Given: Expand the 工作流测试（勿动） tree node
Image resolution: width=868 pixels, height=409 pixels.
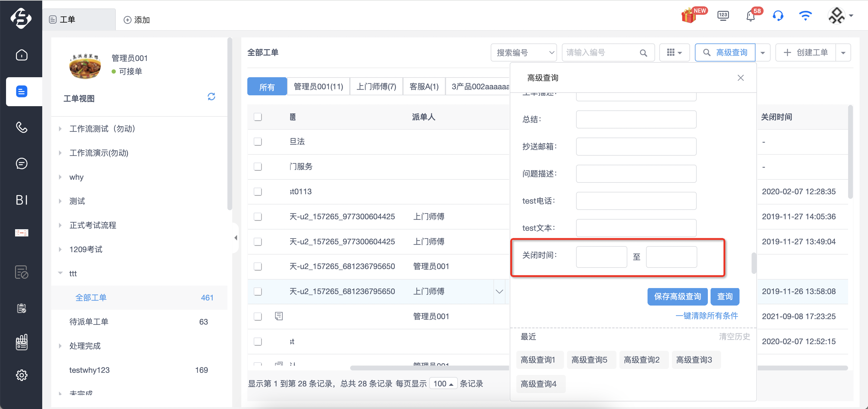Looking at the screenshot, I should 60,129.
